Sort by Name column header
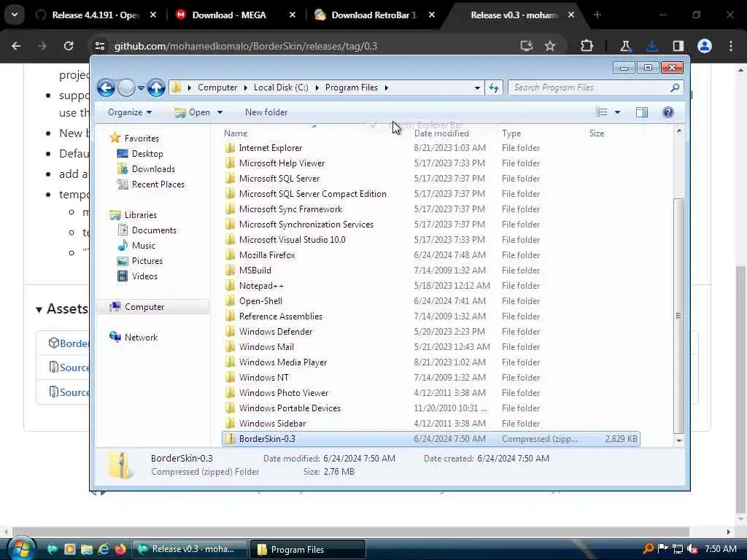Image resolution: width=747 pixels, height=560 pixels. (x=236, y=134)
